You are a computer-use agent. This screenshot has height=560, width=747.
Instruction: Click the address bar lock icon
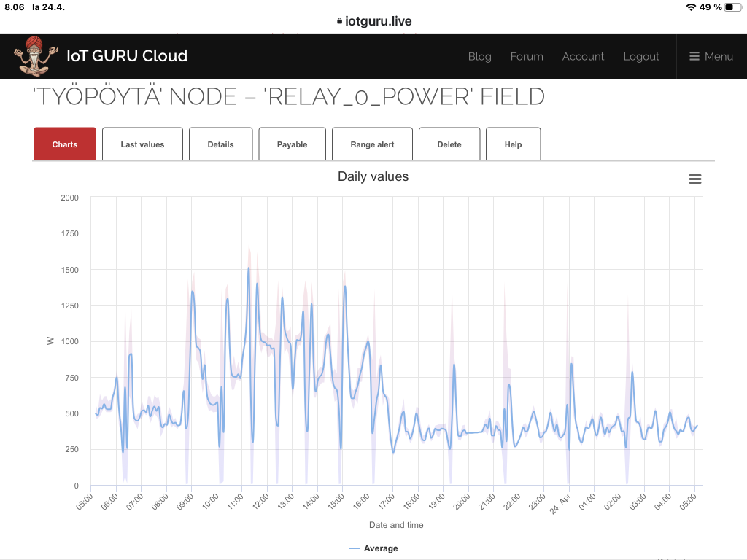tap(339, 22)
